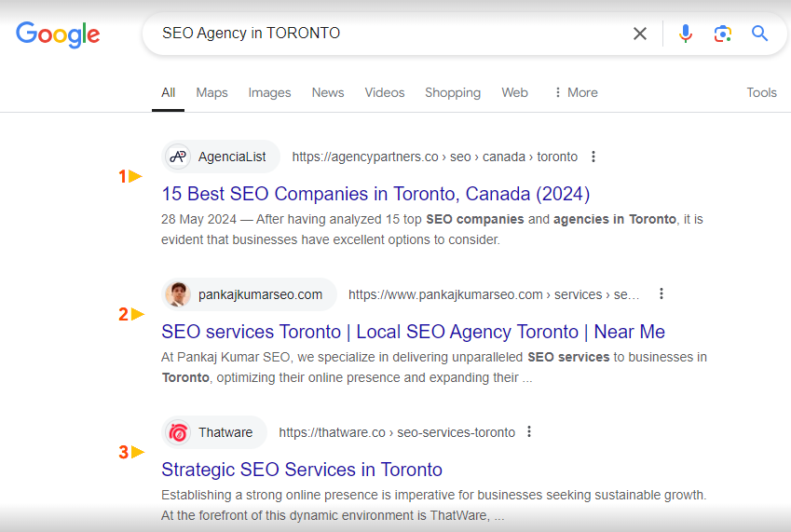Screen dimensions: 791x532
Task: Open three-dot menu for pankajkumarseo.com result
Action: coord(661,294)
